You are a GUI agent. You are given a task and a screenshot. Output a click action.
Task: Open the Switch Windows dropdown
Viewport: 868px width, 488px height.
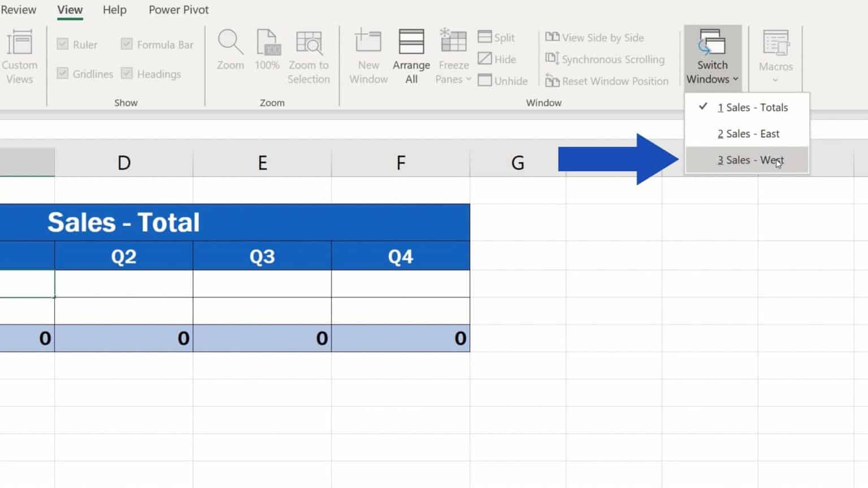[x=711, y=56]
